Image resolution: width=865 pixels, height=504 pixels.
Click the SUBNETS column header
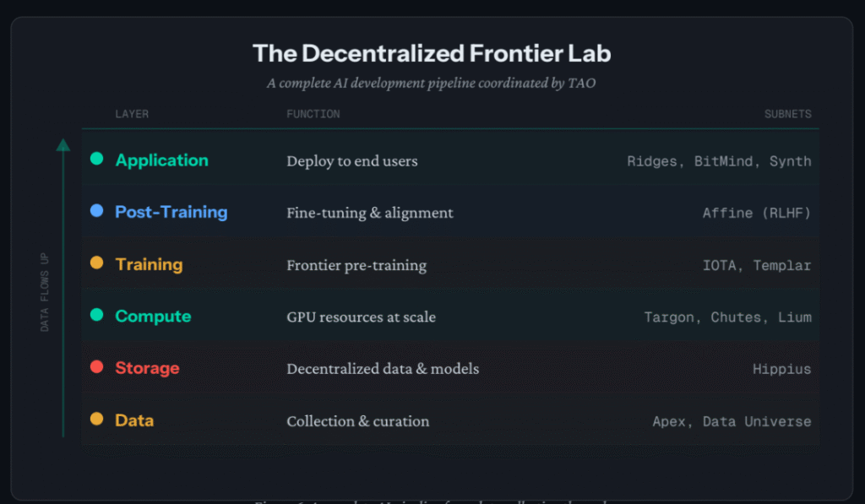tap(787, 114)
